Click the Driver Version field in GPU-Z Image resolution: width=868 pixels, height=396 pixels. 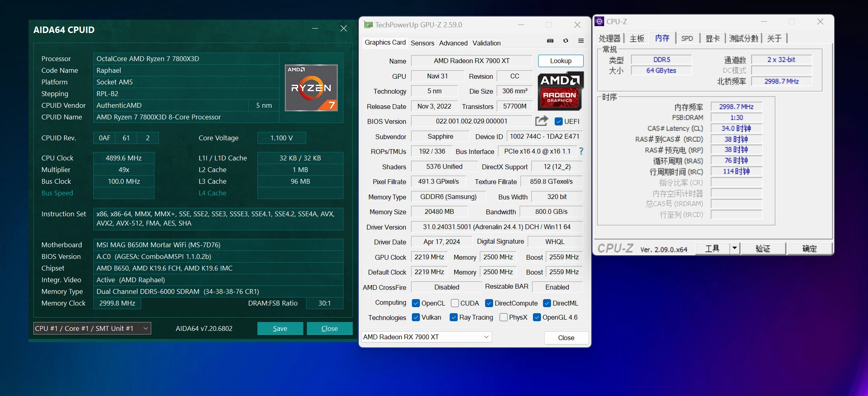point(497,227)
